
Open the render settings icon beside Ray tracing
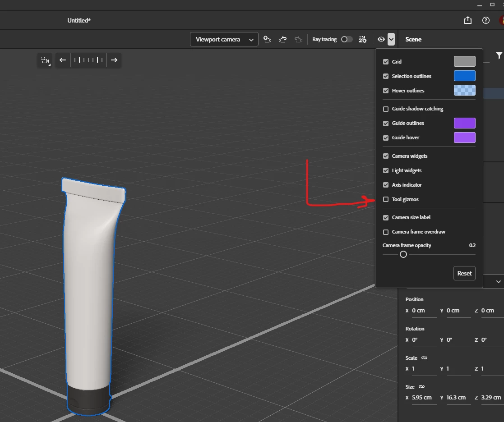(x=362, y=39)
